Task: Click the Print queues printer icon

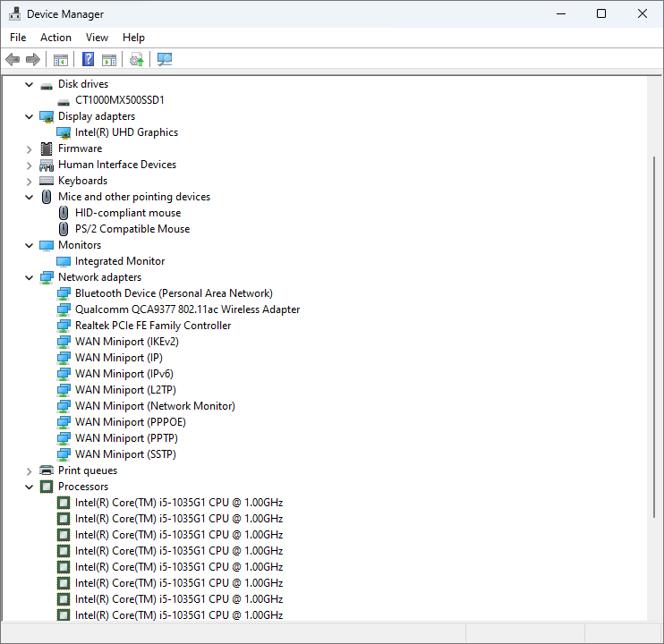Action: tap(47, 470)
